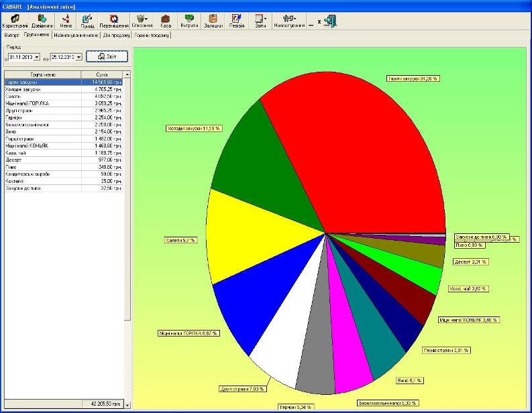Viewport: 532px width, 413px height.
Task: Open the Переміщення (transfer) toolbar icon
Action: click(x=114, y=21)
